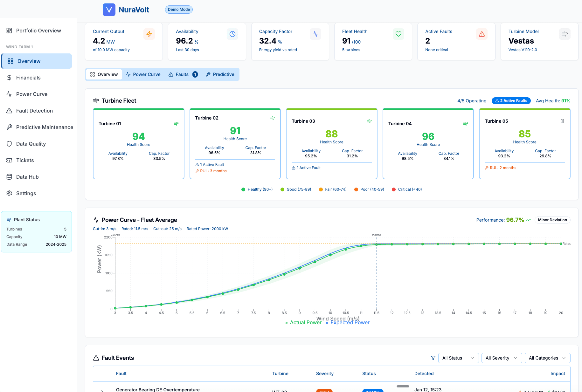Click the Tickets ticket icon

click(x=9, y=160)
